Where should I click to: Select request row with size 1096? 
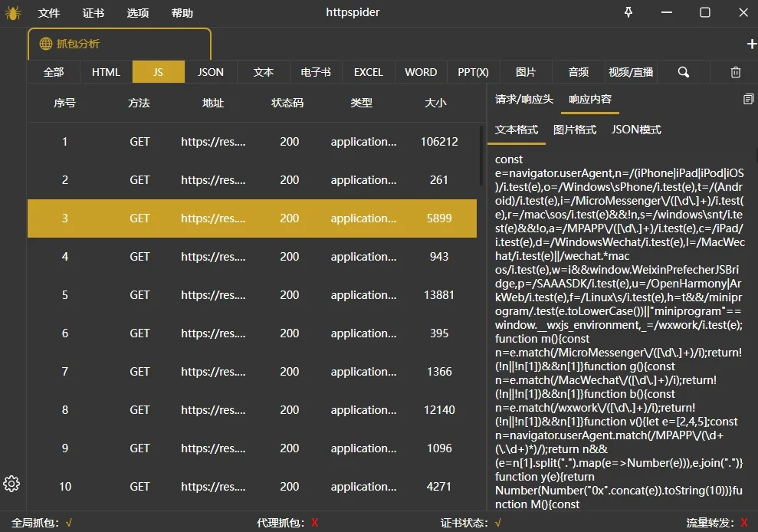pyautogui.click(x=252, y=448)
